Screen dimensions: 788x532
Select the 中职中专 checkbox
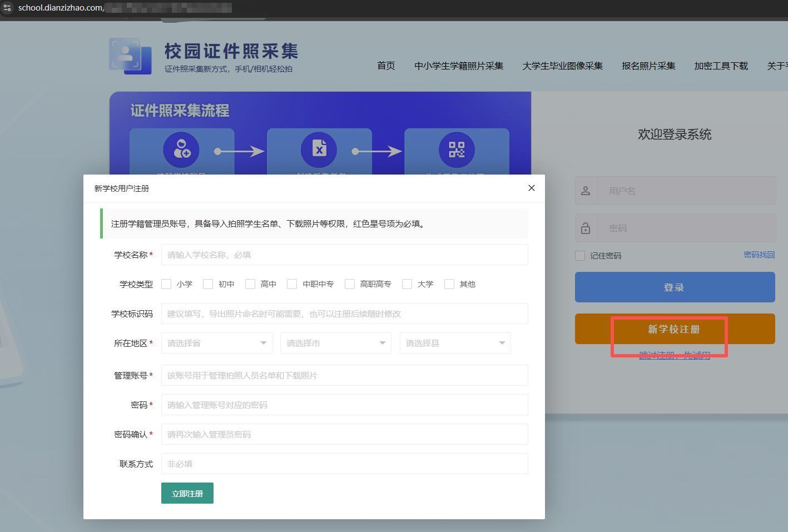coord(292,284)
